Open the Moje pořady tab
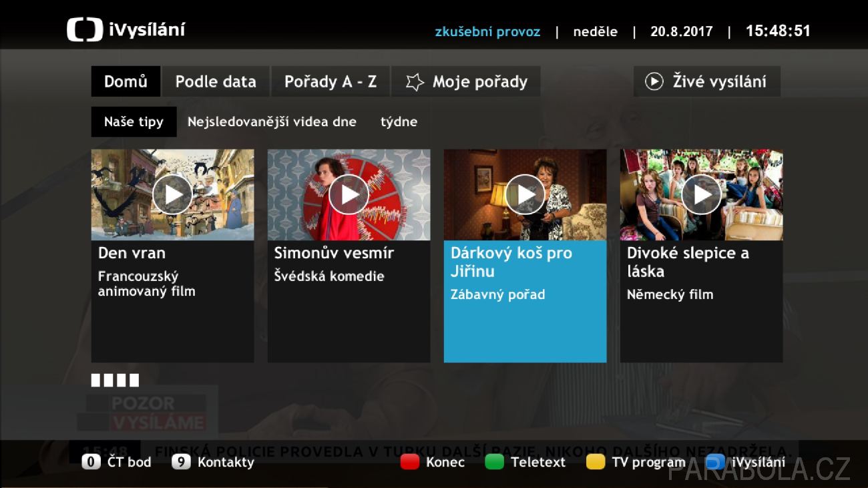Image resolution: width=868 pixels, height=488 pixels. pyautogui.click(x=466, y=81)
